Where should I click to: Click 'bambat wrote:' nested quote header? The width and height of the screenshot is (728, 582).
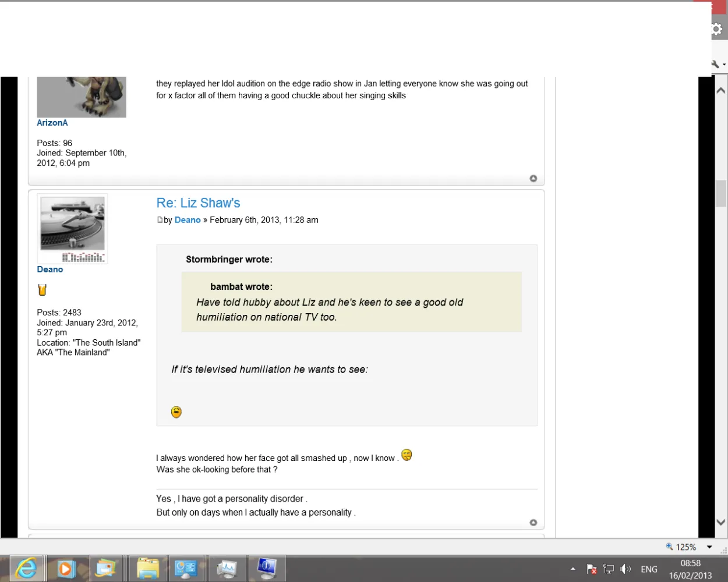(x=241, y=287)
